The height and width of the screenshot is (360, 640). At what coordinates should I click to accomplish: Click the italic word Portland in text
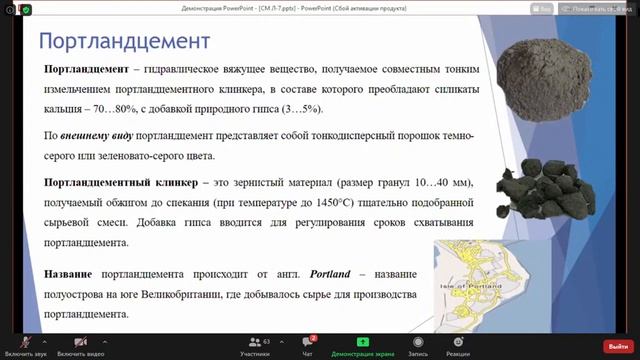click(x=330, y=274)
